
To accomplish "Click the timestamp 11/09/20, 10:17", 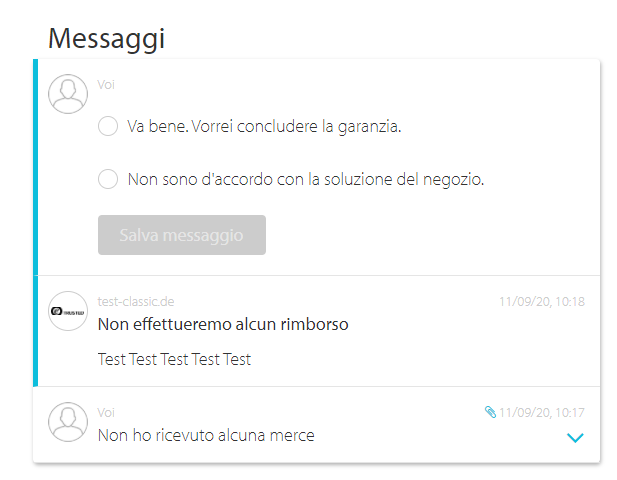I will click(x=542, y=412).
